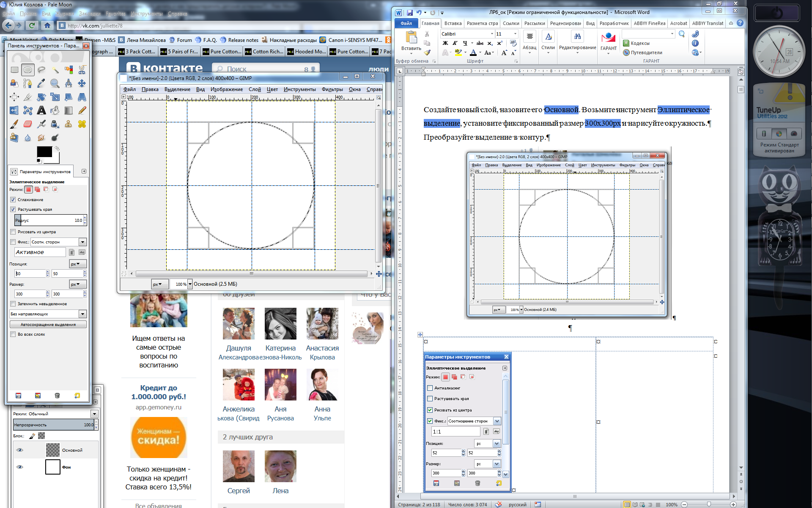Image resolution: width=812 pixels, height=508 pixels.
Task: Toggle Антиалиасинг checkbox in Word screenshot panel
Action: coord(430,388)
